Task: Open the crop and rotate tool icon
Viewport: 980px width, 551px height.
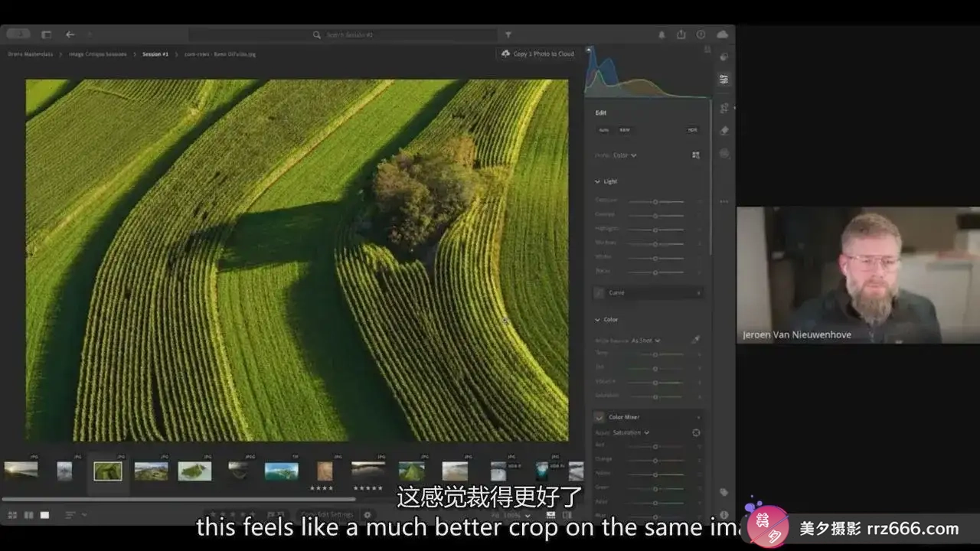Action: coord(724,109)
